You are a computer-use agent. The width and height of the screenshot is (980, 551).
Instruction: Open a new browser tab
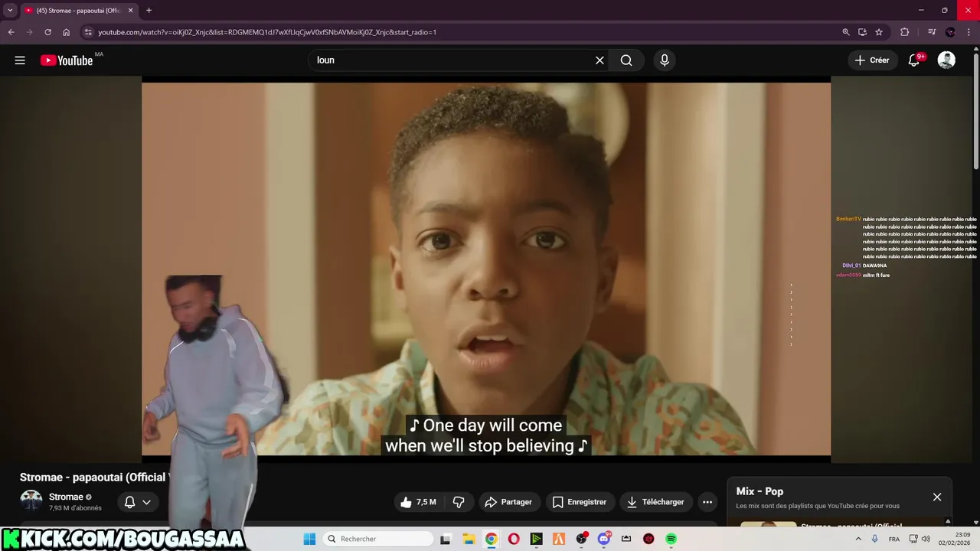pyautogui.click(x=149, y=11)
